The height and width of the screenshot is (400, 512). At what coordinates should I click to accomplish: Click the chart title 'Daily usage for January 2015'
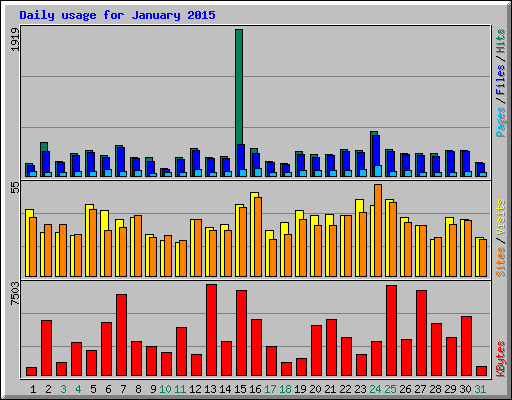(x=117, y=15)
